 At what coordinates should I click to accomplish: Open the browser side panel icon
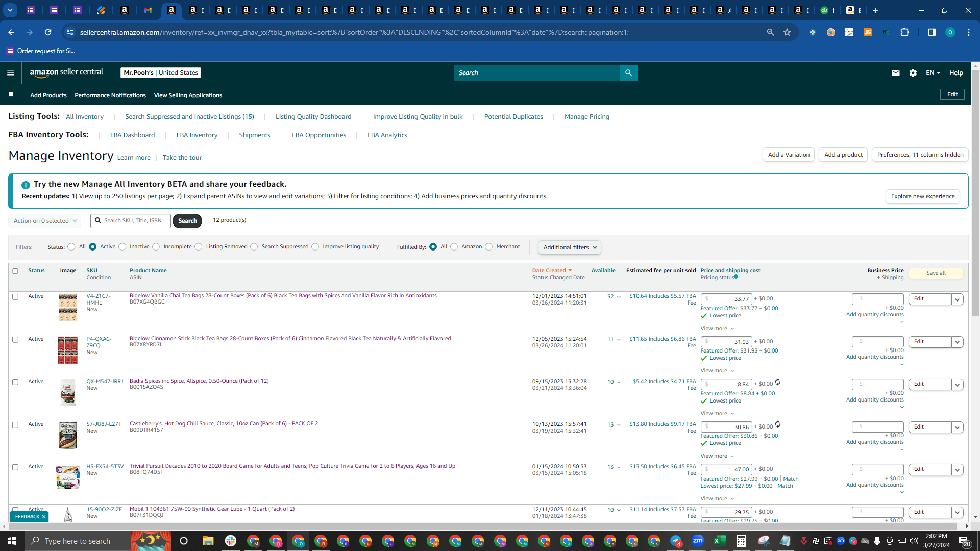932,32
